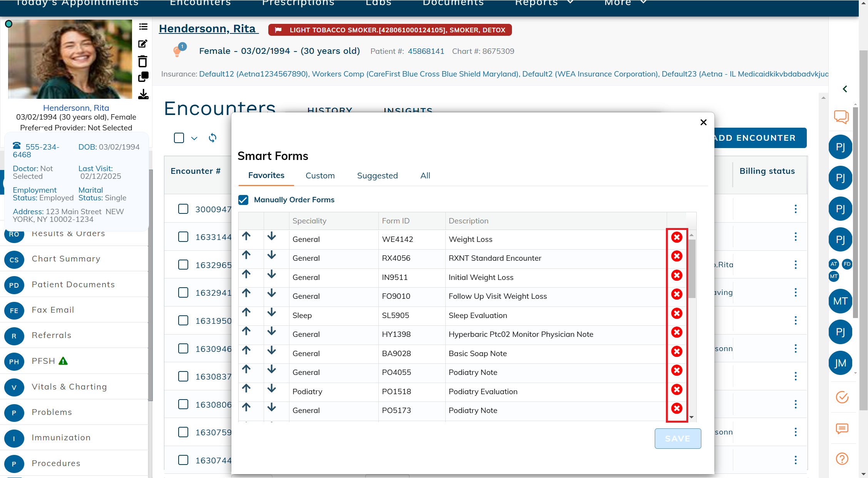Open Hendersonn, Rita patient name link
This screenshot has width=868, height=478.
click(209, 29)
